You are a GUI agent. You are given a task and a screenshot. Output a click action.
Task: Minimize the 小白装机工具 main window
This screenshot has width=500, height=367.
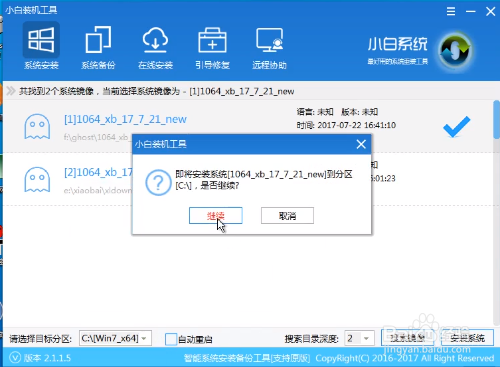[x=471, y=12]
